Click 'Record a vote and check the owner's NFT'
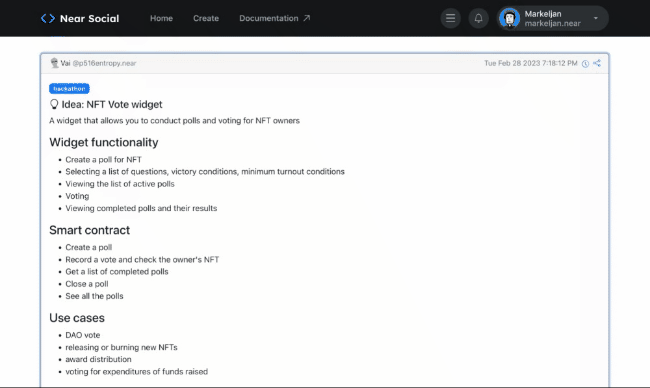 (142, 259)
